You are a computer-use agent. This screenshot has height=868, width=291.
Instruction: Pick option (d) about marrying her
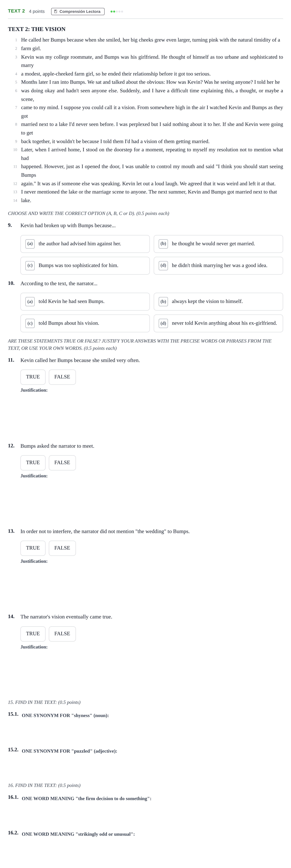coord(218,266)
